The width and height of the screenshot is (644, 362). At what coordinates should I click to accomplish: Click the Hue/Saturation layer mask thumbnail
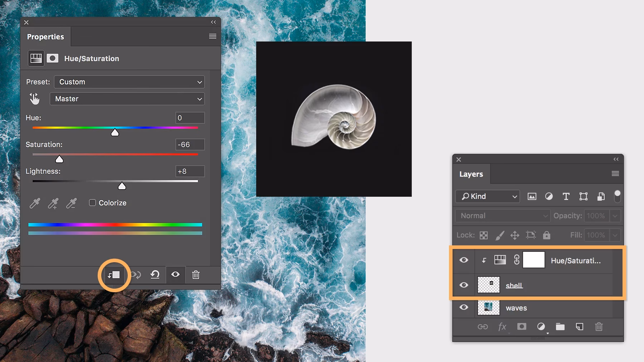534,260
